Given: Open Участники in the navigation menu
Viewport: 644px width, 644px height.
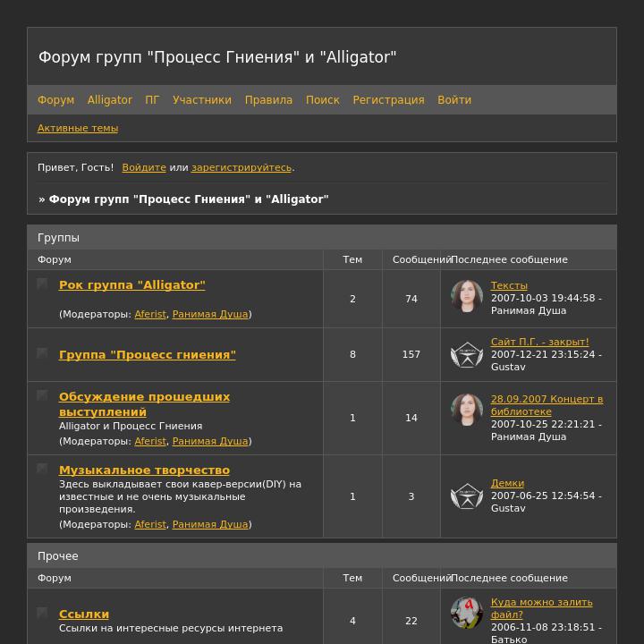Looking at the screenshot, I should (x=201, y=100).
